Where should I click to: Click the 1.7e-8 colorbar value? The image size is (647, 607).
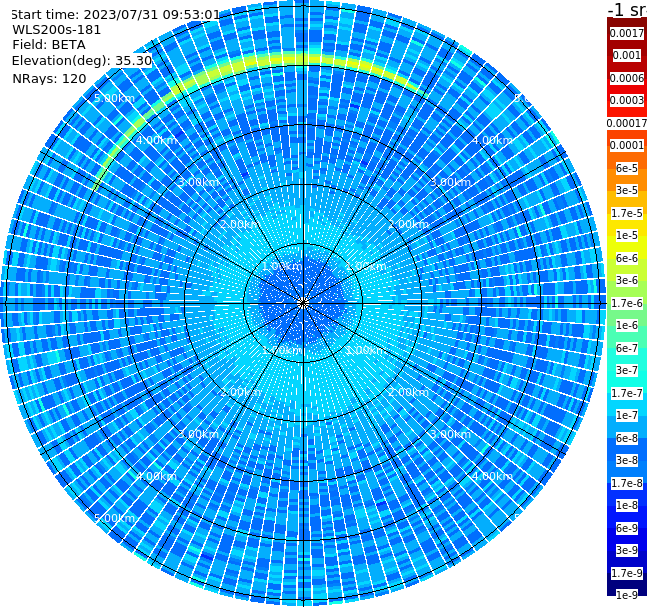pos(627,483)
